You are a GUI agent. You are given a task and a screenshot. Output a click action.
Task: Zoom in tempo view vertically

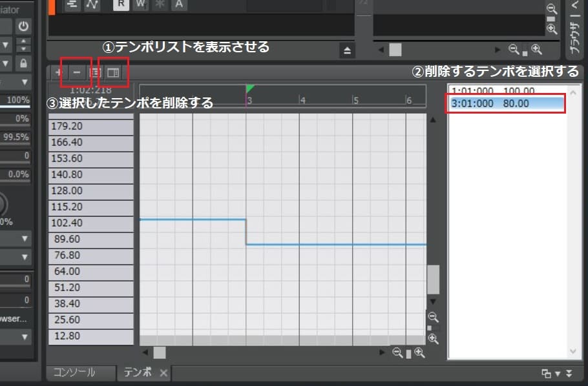pyautogui.click(x=434, y=338)
